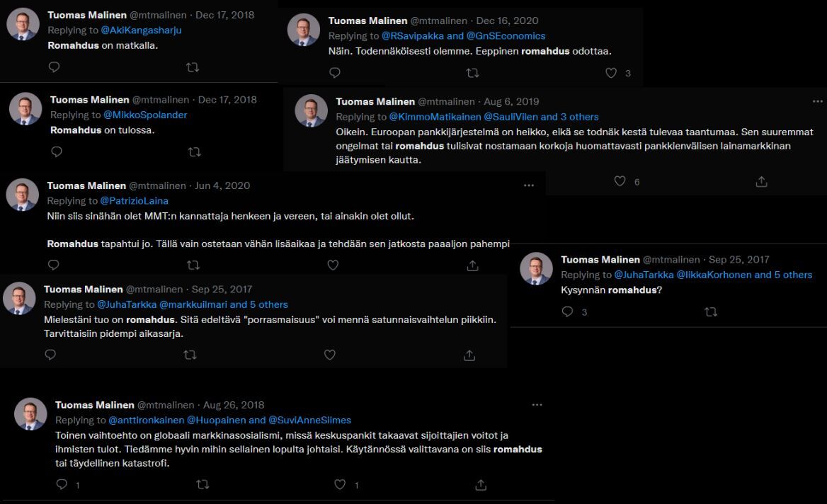Screen dimensions: 827x504
Task: Reply to the "Kysynnän romahdus?" tweet
Action: [567, 311]
